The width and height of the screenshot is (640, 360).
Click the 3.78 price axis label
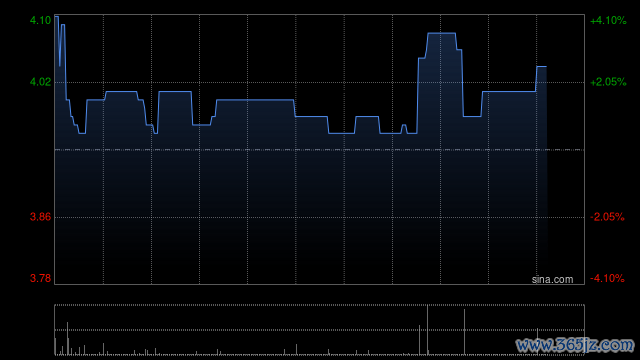pos(40,278)
